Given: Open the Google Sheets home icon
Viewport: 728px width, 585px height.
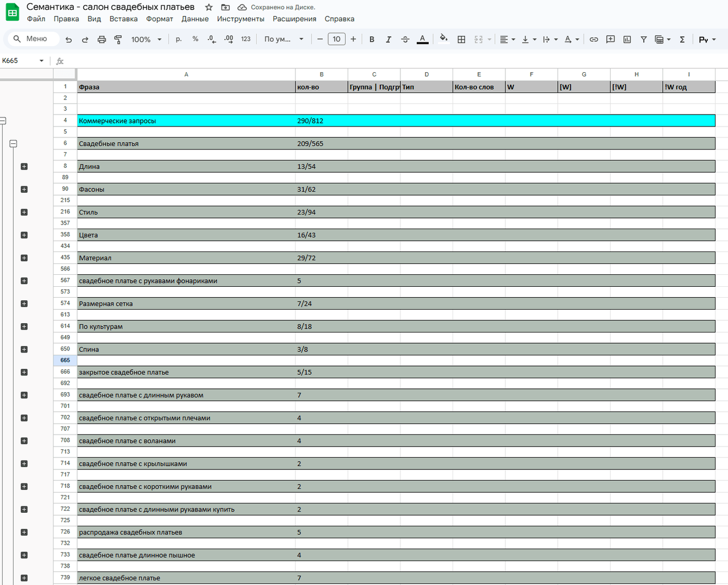Looking at the screenshot, I should [x=12, y=12].
